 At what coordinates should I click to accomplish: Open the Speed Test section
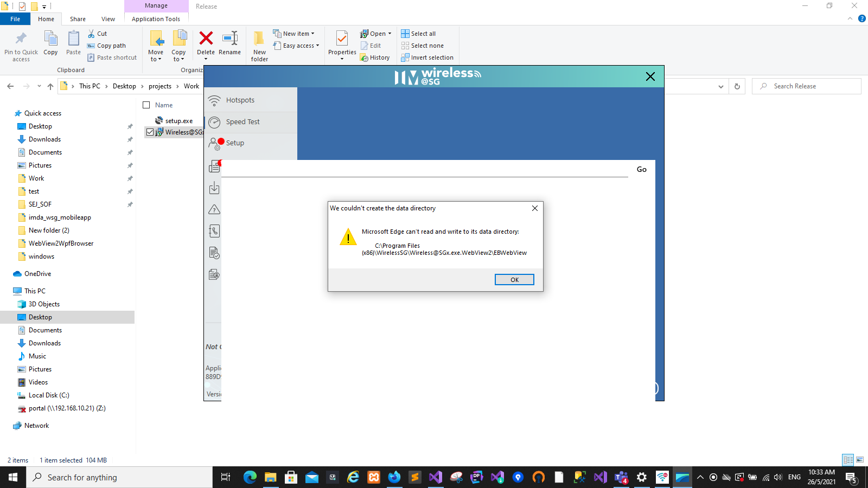(x=251, y=122)
